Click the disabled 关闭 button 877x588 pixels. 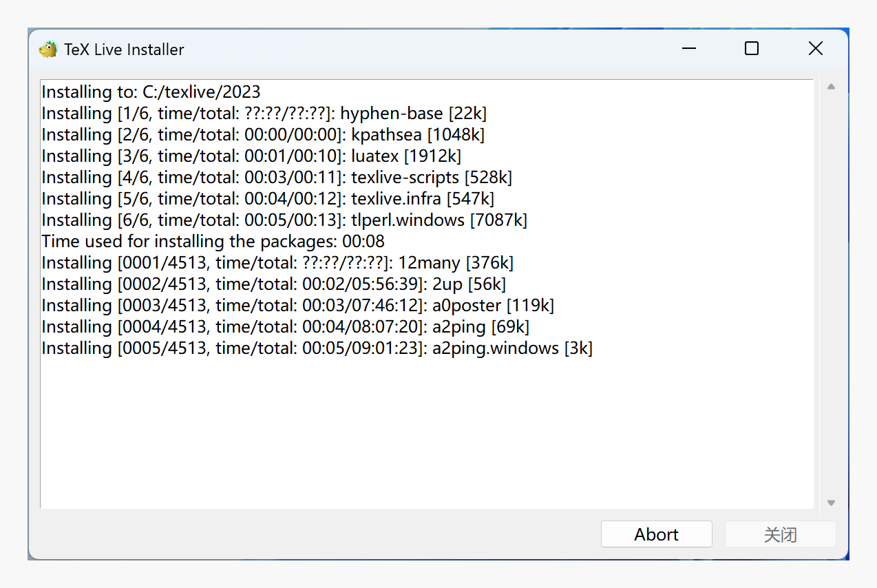click(x=780, y=534)
